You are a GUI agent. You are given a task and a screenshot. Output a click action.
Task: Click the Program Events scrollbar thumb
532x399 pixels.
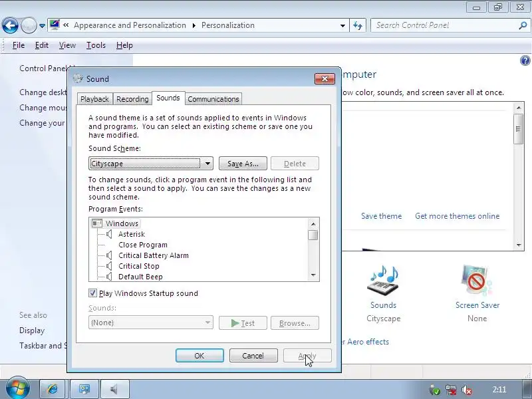tap(313, 235)
